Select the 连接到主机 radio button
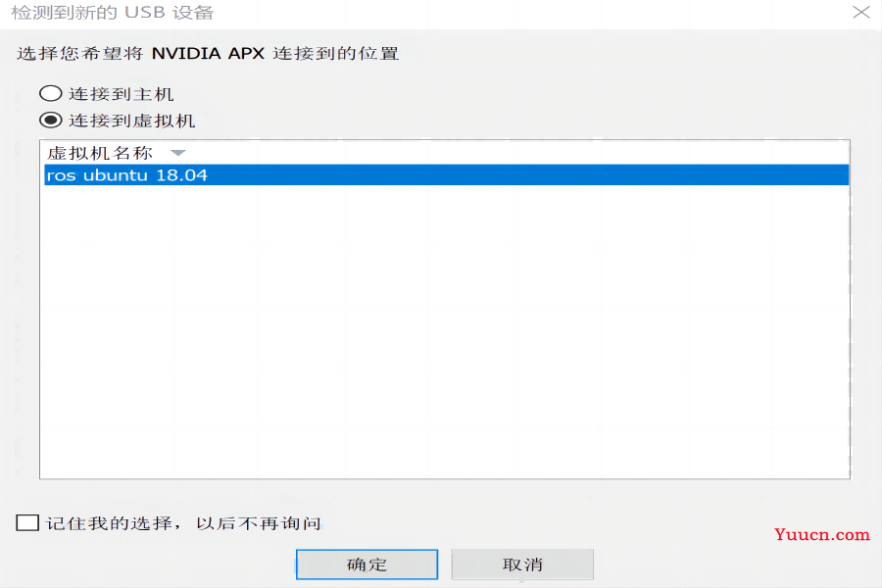 51,93
